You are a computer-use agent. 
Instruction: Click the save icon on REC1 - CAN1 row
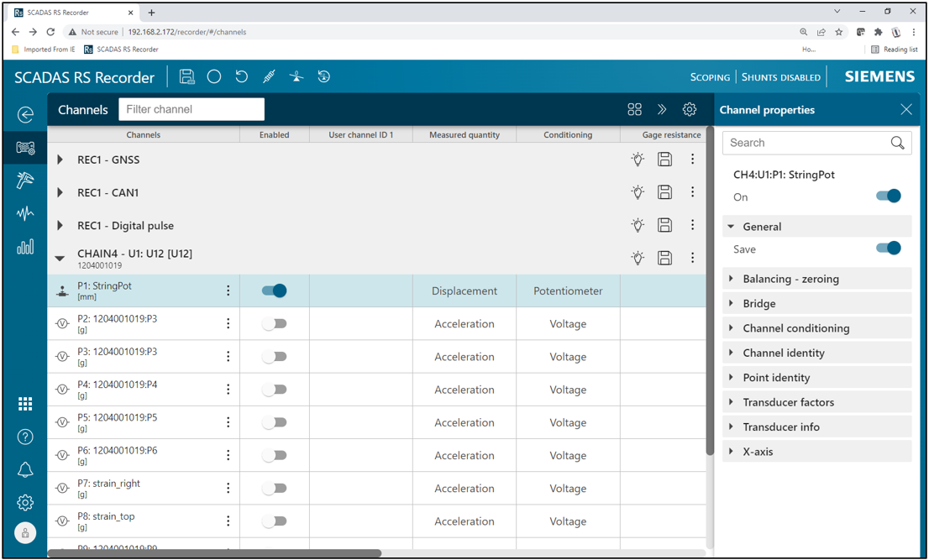(x=664, y=192)
